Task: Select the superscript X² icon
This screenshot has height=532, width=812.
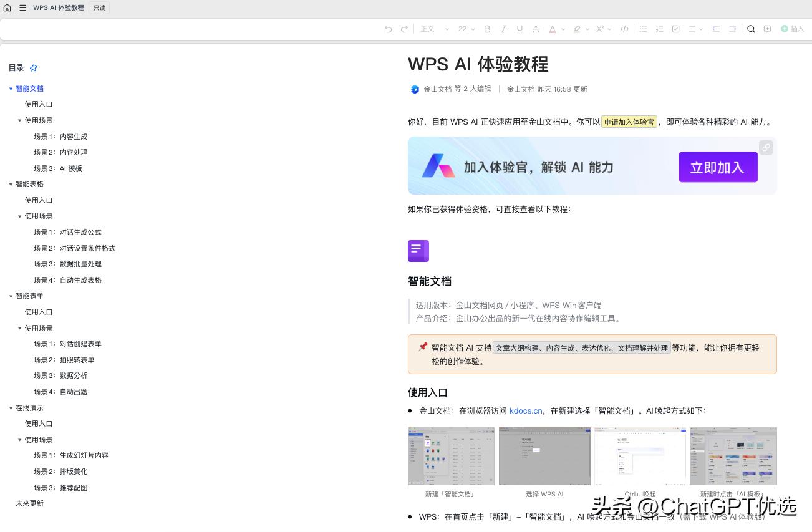Action: coord(599,29)
